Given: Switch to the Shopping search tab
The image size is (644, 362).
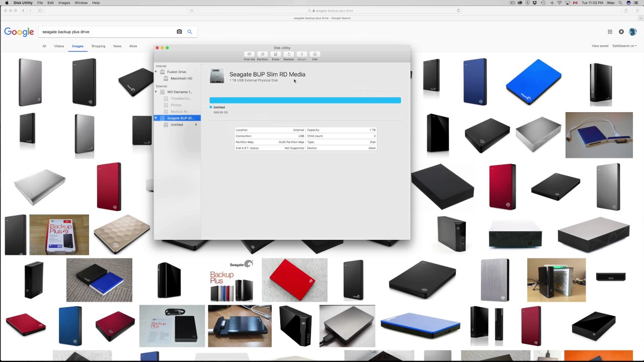Looking at the screenshot, I should (x=98, y=46).
